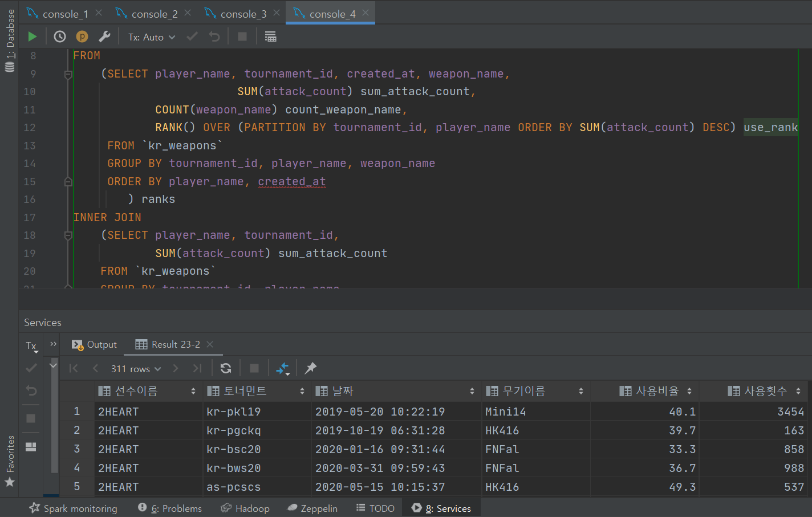812x517 pixels.
Task: Open the Spark monitoring tool window
Action: click(73, 508)
